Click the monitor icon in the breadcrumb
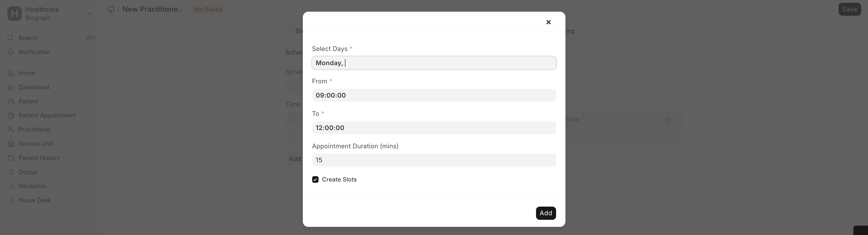Viewport: 868px width, 235px height. tap(110, 9)
